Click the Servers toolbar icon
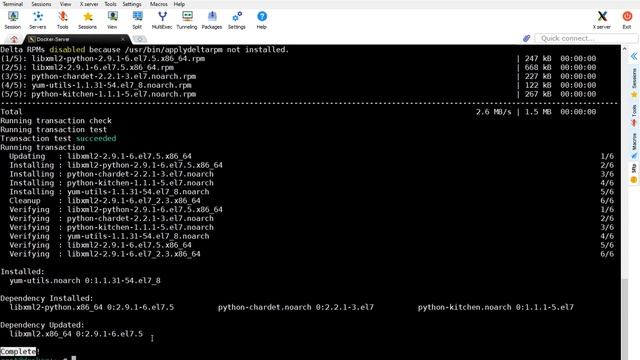Screen dimensions: 640x360 [38, 20]
